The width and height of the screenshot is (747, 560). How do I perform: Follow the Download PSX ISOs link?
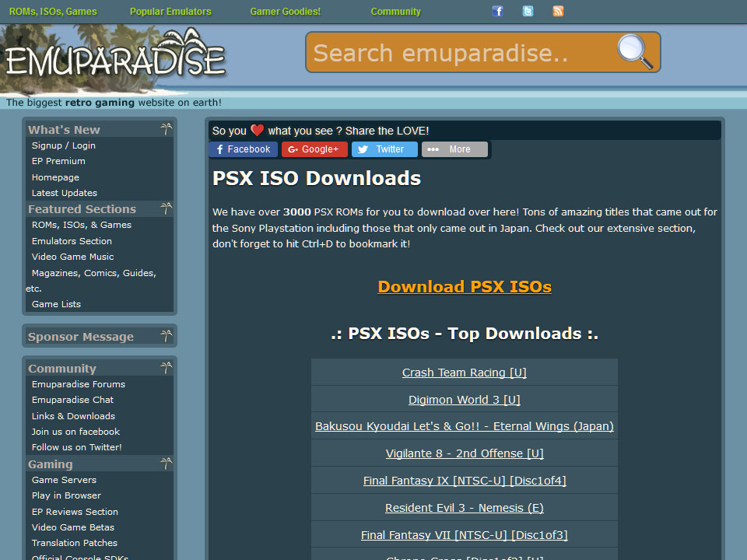click(465, 287)
